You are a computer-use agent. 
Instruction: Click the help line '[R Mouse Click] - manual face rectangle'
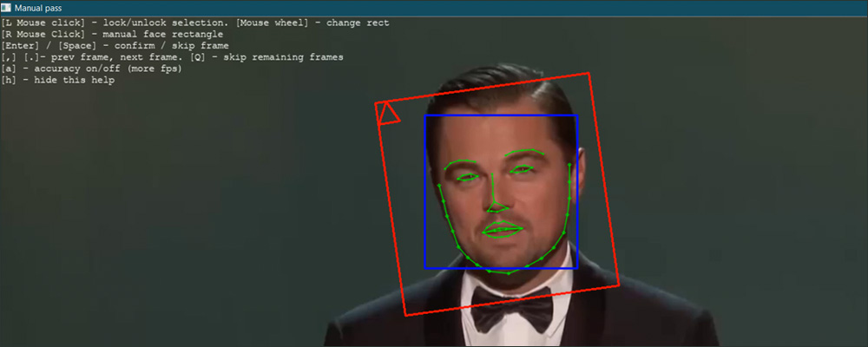(112, 35)
